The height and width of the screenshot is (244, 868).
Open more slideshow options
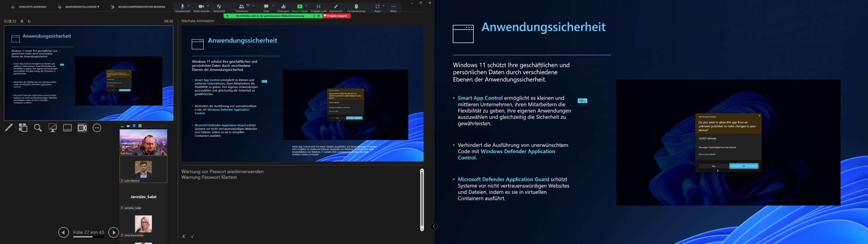97,128
